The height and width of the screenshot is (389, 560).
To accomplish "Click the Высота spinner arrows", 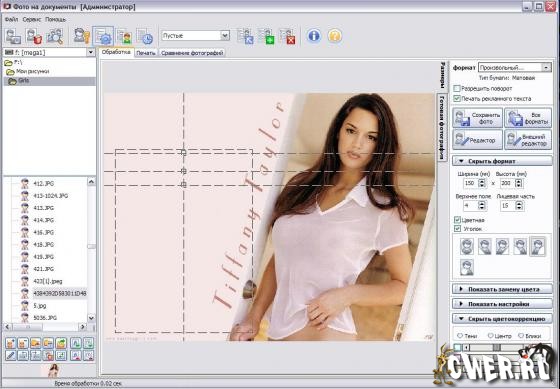I will click(x=519, y=183).
